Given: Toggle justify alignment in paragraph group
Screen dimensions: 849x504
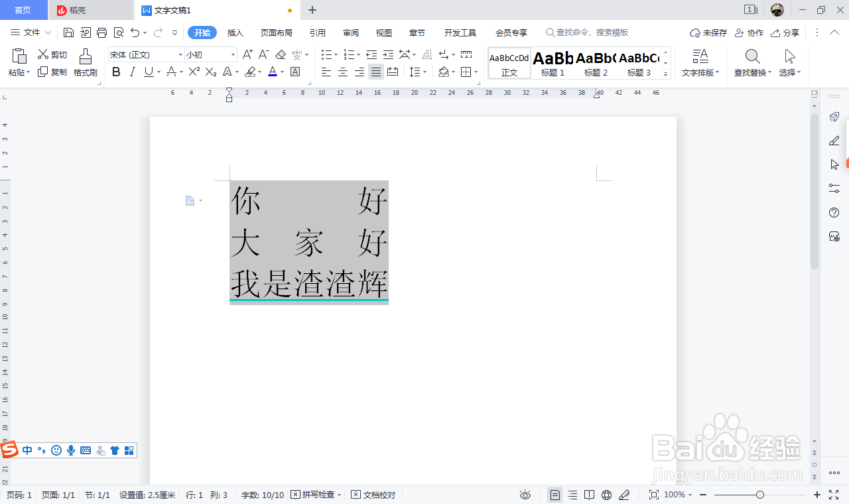Looking at the screenshot, I should tap(376, 72).
